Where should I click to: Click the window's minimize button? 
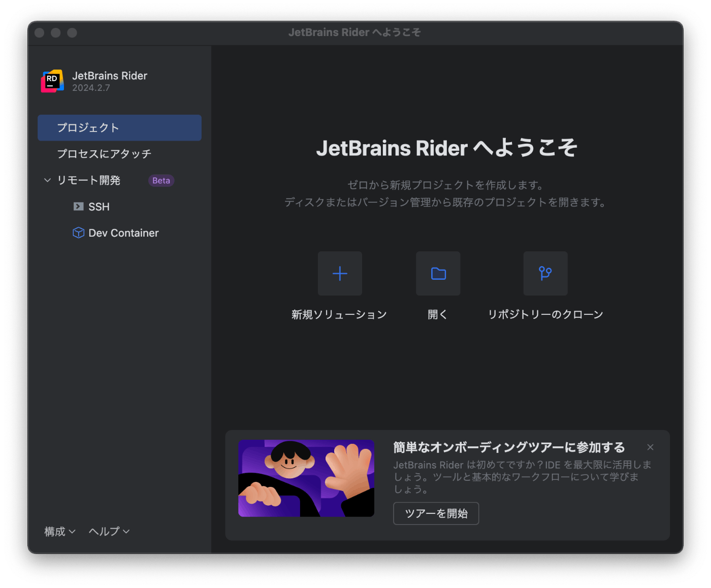(56, 33)
